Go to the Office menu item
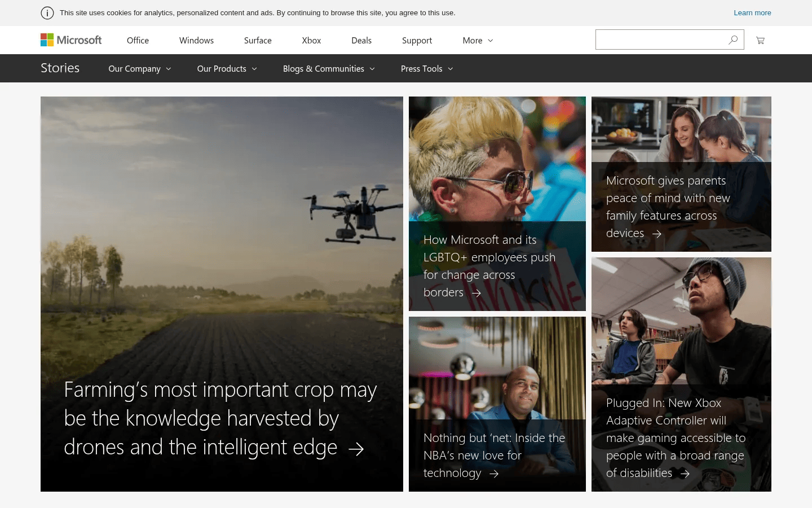This screenshot has height=508, width=812. 138,41
